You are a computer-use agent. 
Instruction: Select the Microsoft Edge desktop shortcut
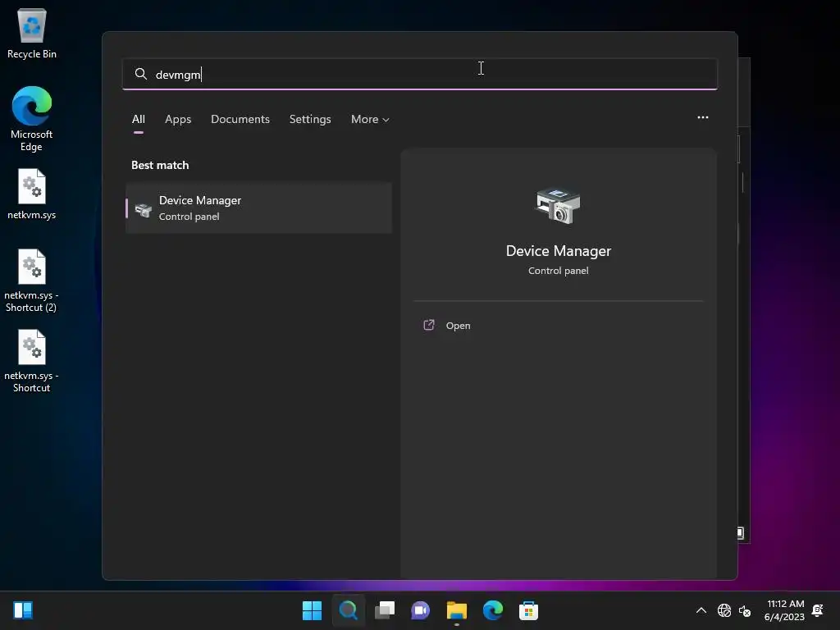click(x=32, y=118)
